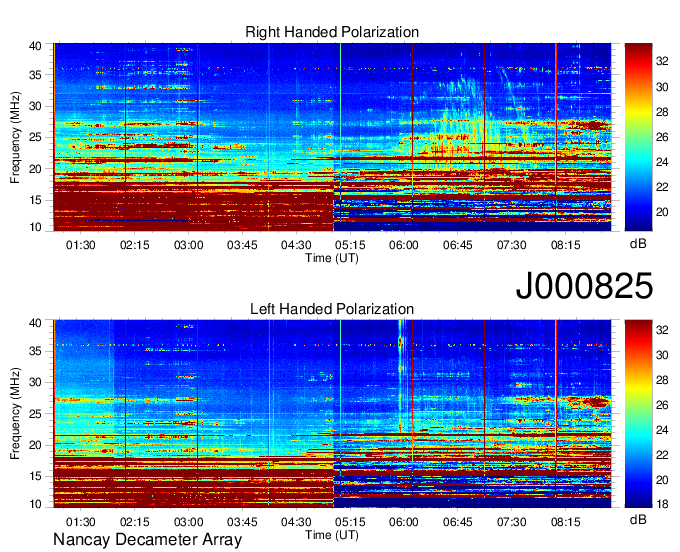Click the 18 dB tick on the lower colorbar
The height and width of the screenshot is (552, 680).
662,504
